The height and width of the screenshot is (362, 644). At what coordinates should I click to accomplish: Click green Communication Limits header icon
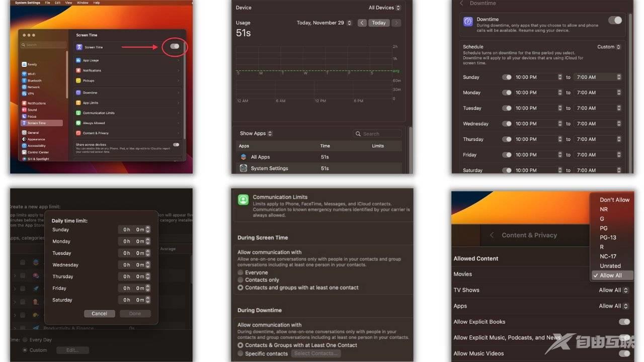(x=244, y=200)
